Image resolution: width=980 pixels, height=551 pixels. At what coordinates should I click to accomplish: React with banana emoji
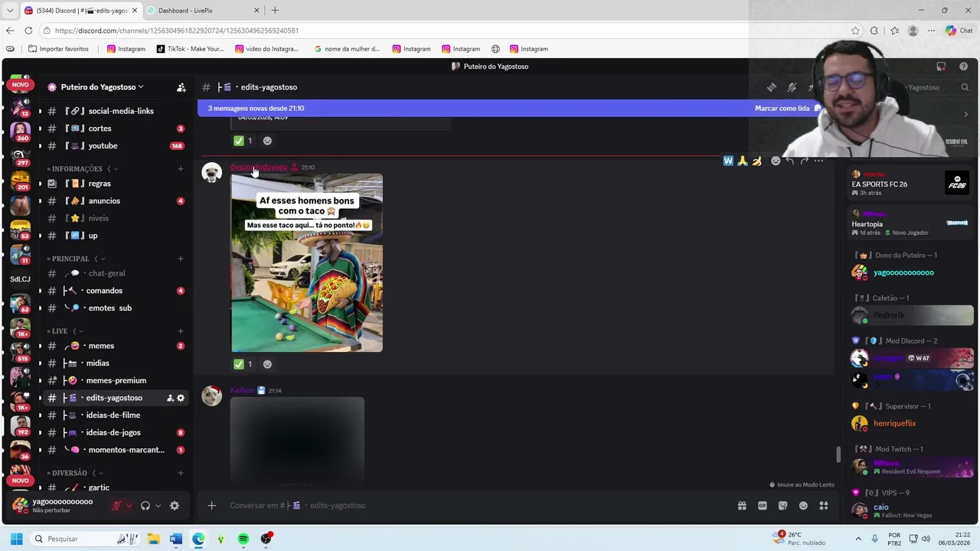coord(756,161)
